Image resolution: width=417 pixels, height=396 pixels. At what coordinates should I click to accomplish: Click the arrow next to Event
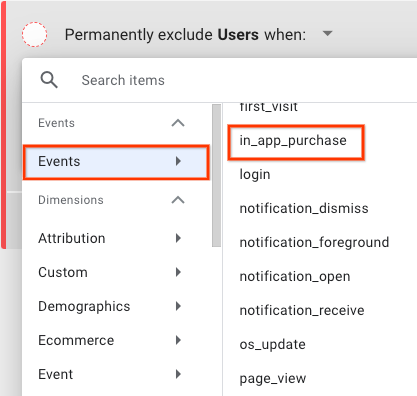point(178,374)
